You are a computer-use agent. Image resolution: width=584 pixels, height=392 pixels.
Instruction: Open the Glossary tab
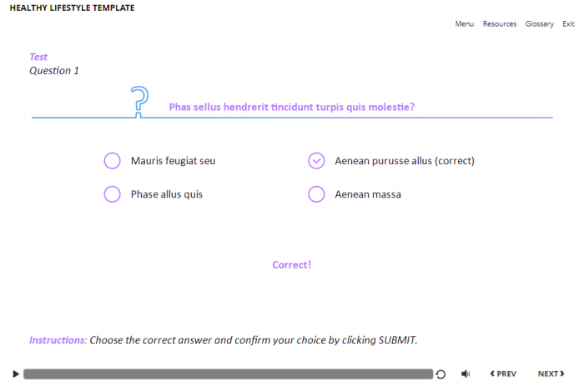[x=539, y=24]
